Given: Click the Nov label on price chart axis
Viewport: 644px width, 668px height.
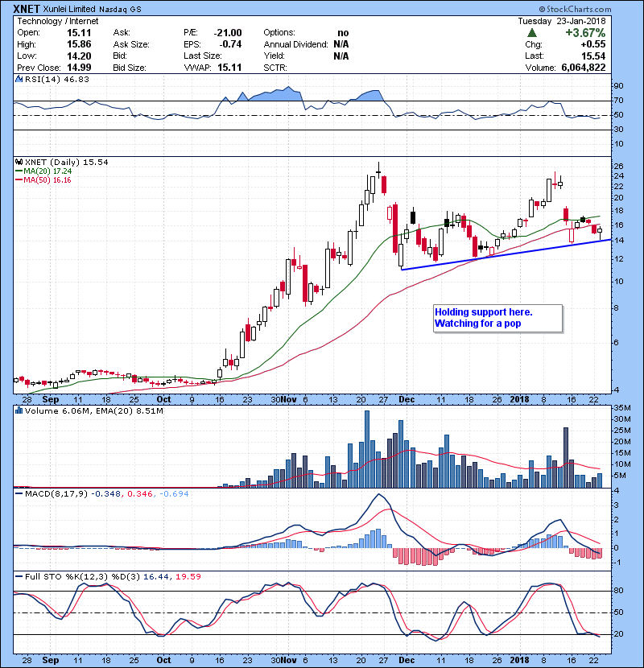Looking at the screenshot, I should click(x=288, y=399).
